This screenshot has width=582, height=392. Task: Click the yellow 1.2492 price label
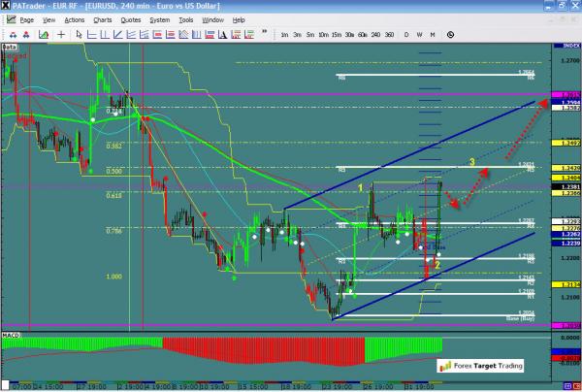tap(566, 143)
